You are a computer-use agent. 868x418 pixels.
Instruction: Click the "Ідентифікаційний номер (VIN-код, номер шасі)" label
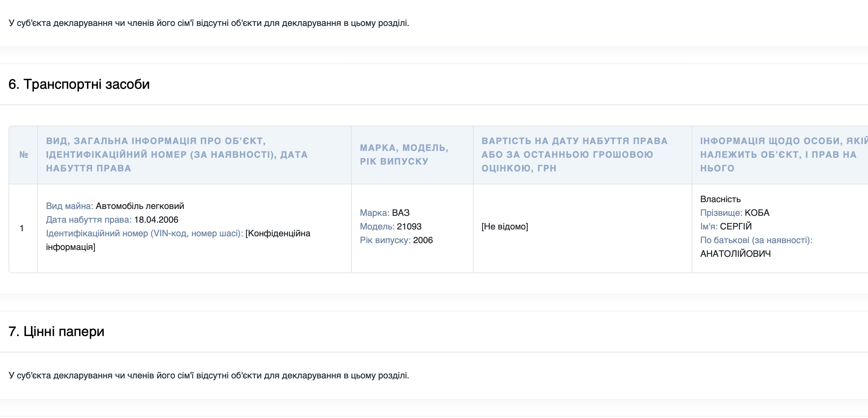click(x=144, y=233)
